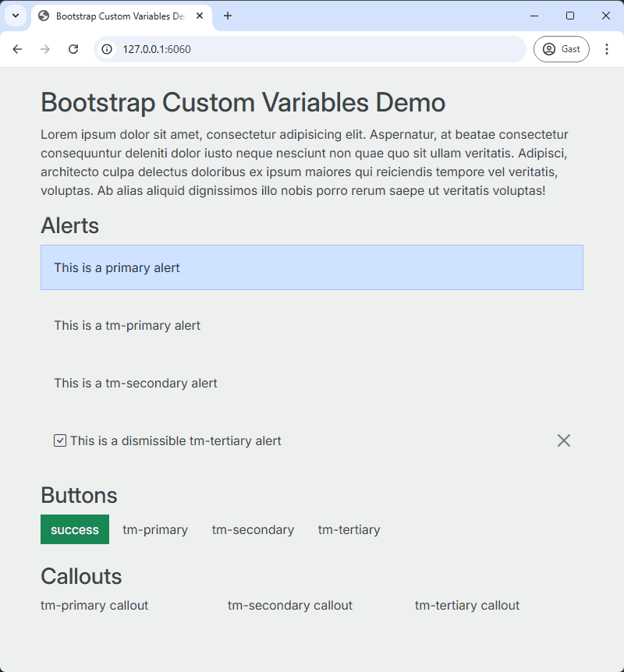Click the check-square icon in tertiary alert
Viewport: 624px width, 672px height.
coord(60,440)
